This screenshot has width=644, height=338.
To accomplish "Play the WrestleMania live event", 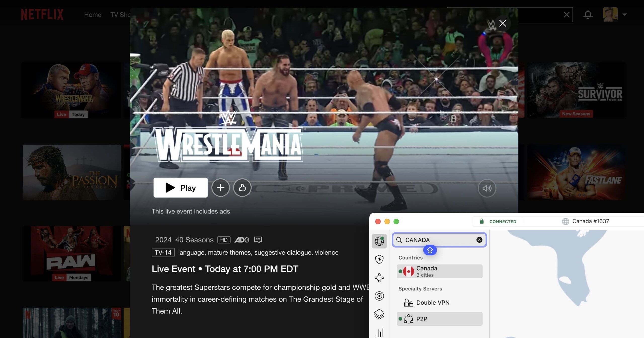I will tap(180, 188).
